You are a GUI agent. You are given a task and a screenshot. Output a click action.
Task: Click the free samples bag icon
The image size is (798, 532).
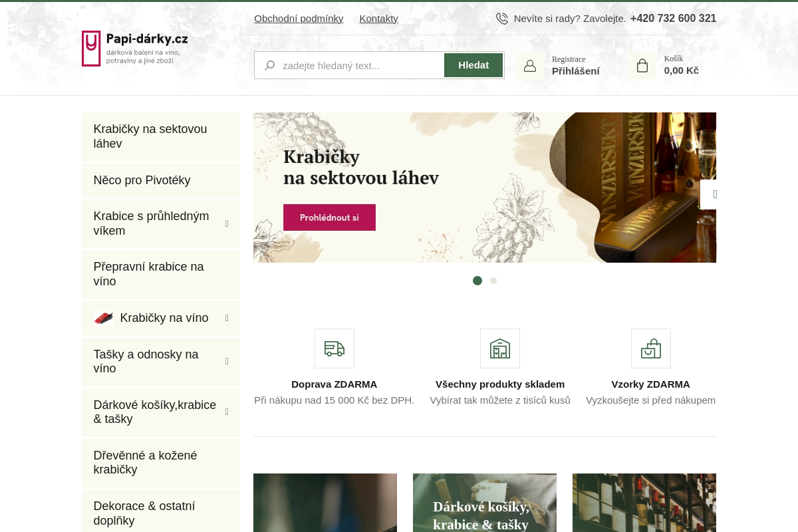click(651, 348)
